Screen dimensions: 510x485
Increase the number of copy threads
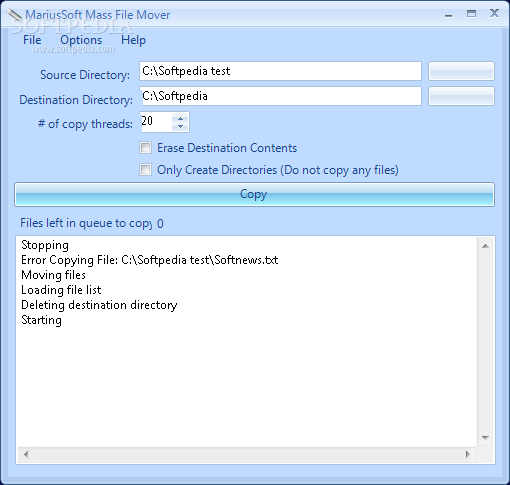[x=180, y=118]
